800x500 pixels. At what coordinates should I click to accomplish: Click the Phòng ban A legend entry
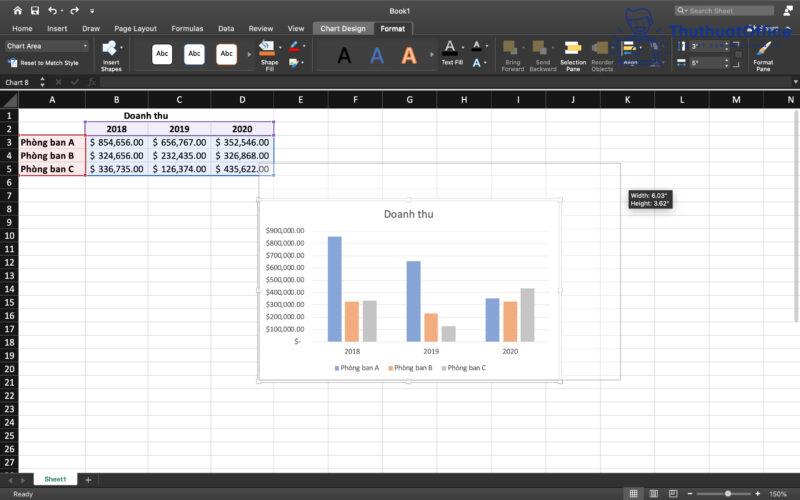pyautogui.click(x=357, y=368)
